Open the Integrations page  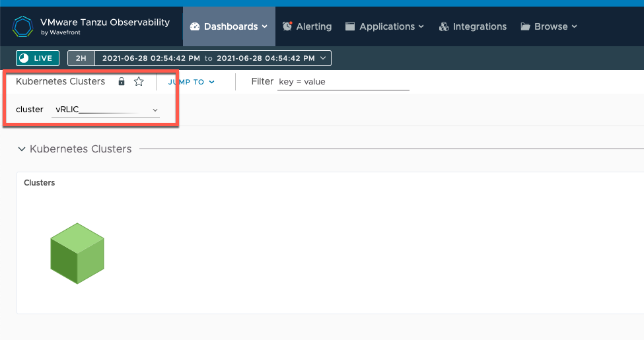[473, 26]
